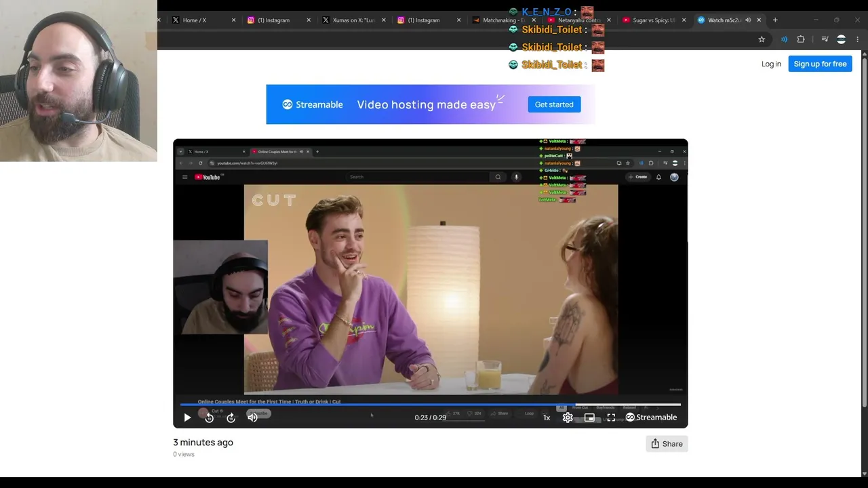This screenshot has height=488, width=868.
Task: Switch to the Xumas on X tab
Action: click(353, 20)
